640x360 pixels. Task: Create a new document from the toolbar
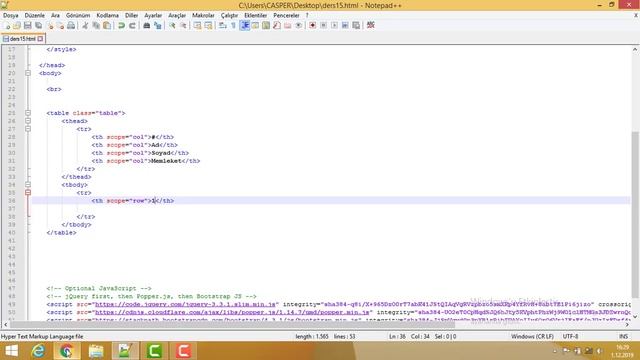pos(7,25)
